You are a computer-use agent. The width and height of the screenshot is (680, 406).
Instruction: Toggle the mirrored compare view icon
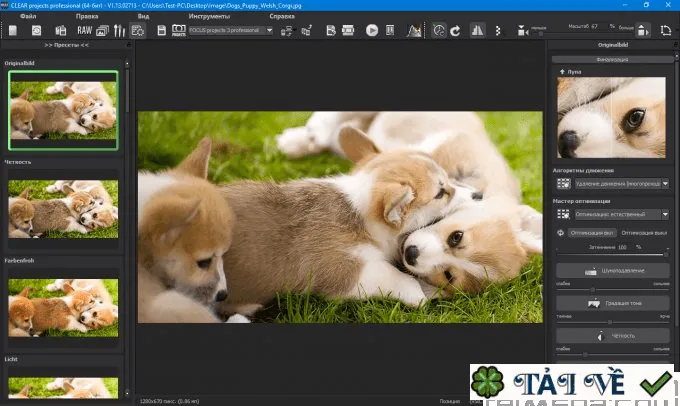(477, 30)
